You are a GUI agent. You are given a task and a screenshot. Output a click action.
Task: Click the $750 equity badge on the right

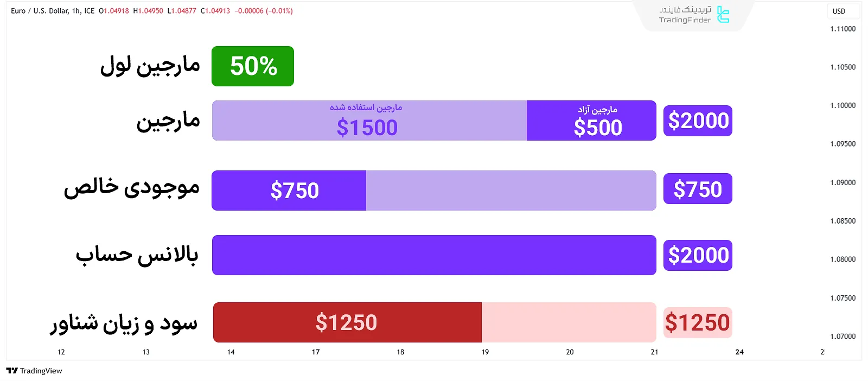point(698,189)
